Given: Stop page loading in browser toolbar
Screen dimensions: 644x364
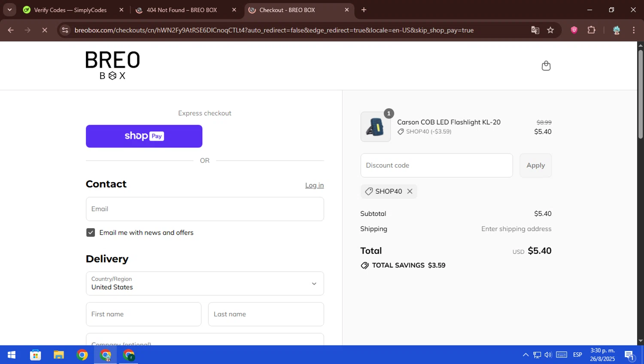Looking at the screenshot, I should 44,30.
